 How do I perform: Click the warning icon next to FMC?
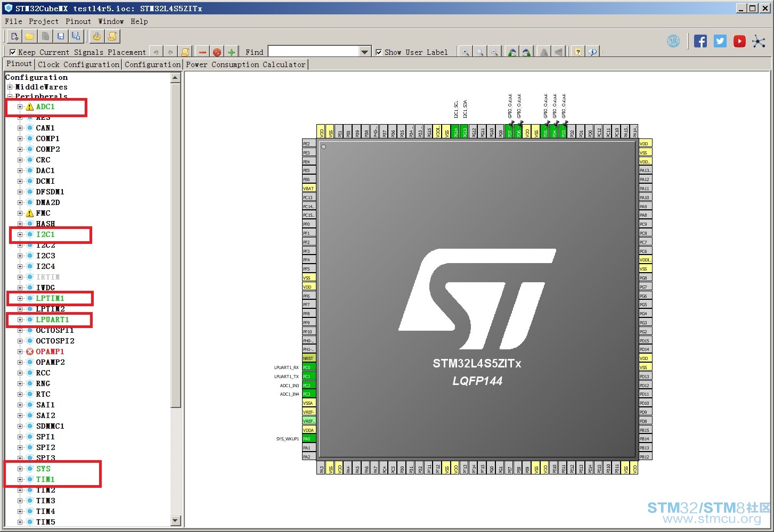tap(30, 213)
